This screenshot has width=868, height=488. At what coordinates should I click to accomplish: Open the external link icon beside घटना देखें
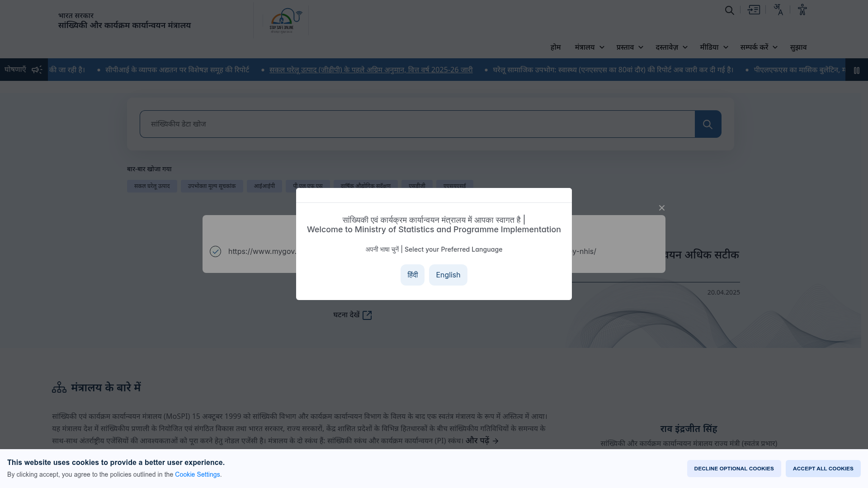point(367,315)
